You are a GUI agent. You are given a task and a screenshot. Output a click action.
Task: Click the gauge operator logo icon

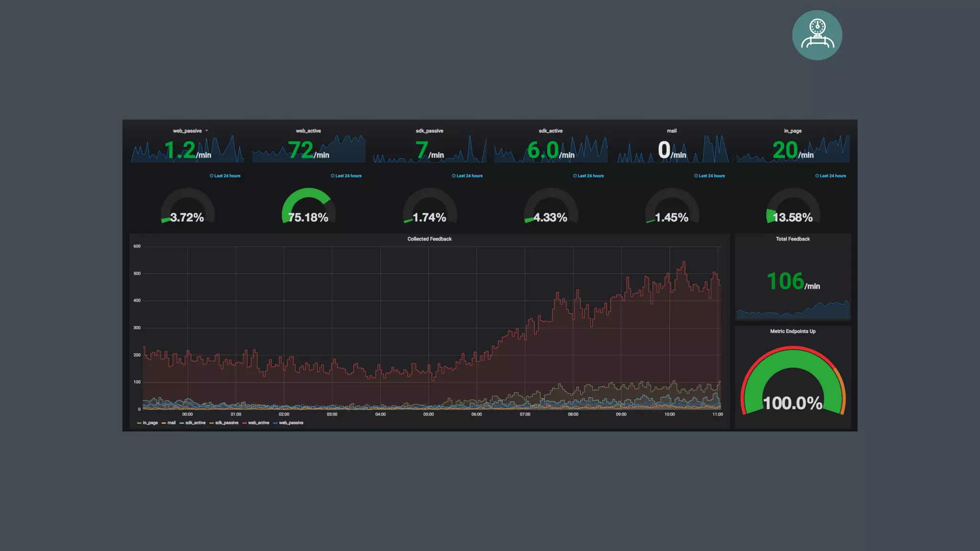pos(817,35)
